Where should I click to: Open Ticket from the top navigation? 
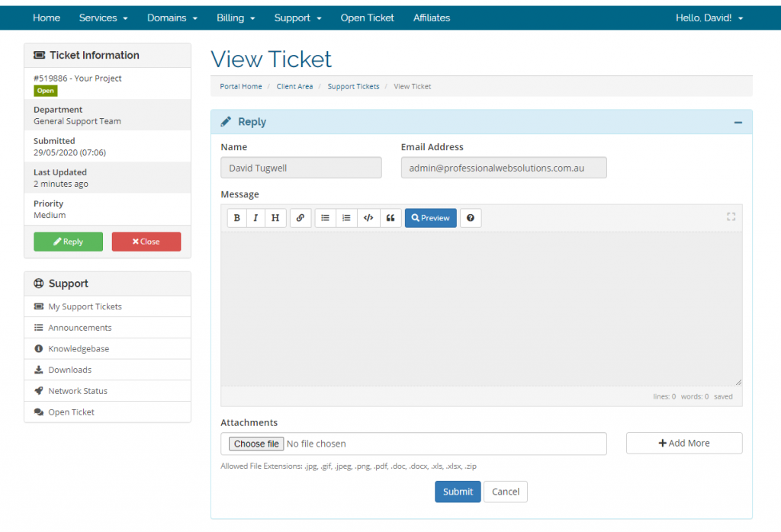tap(367, 18)
